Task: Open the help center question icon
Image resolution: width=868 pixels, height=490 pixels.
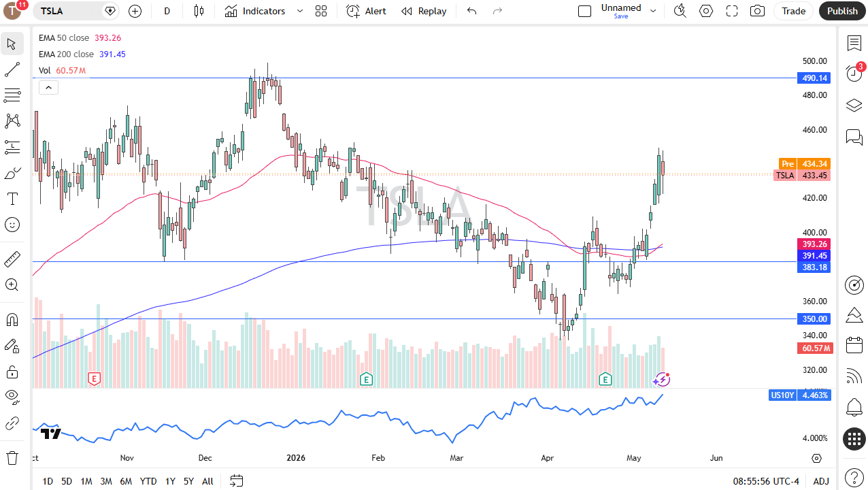Action: (x=854, y=477)
